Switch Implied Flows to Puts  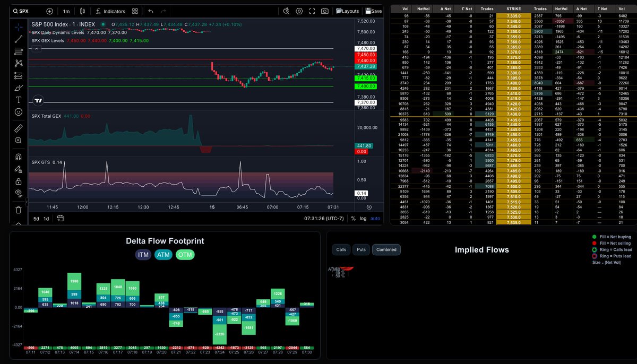(361, 249)
